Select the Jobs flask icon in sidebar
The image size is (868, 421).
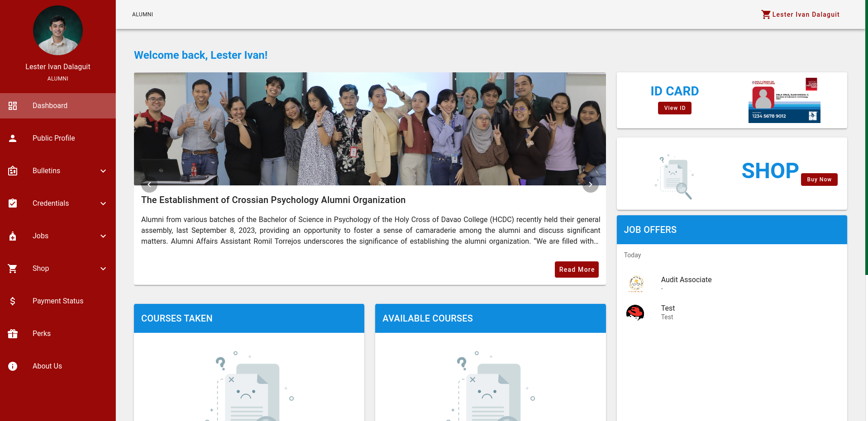13,236
